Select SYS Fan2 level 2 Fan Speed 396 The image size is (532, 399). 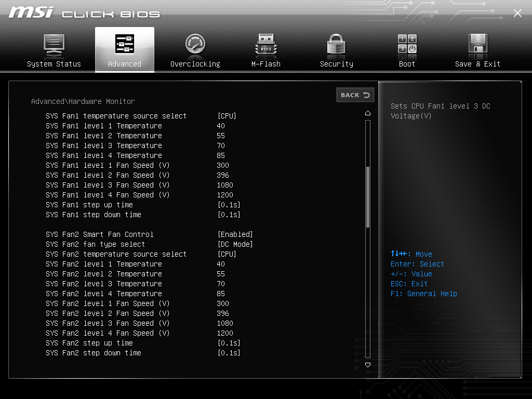(x=223, y=313)
